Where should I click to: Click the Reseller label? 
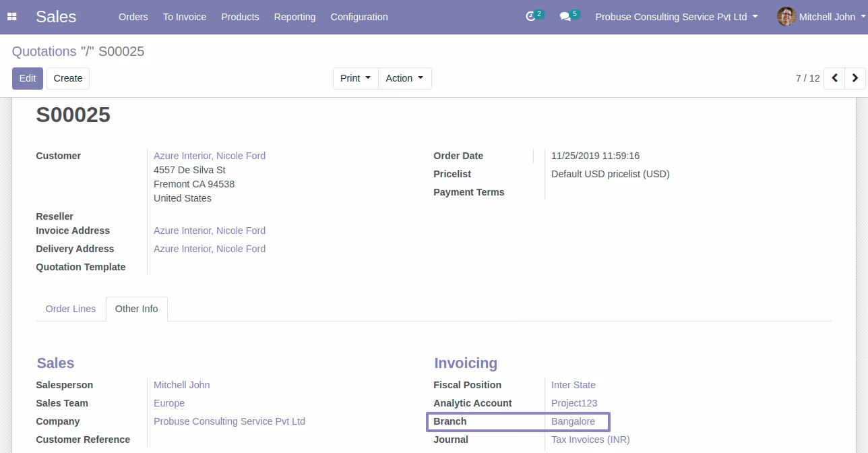55,216
